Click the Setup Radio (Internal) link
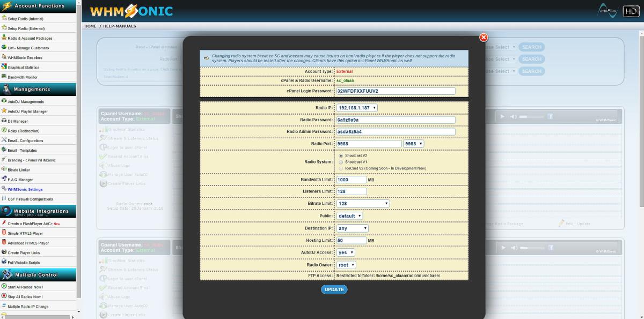 (x=25, y=19)
